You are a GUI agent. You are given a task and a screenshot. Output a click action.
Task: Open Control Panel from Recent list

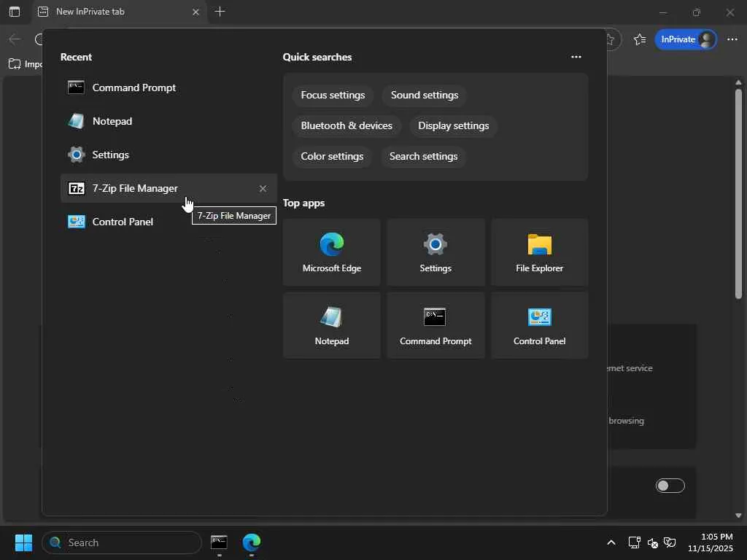pyautogui.click(x=169, y=222)
